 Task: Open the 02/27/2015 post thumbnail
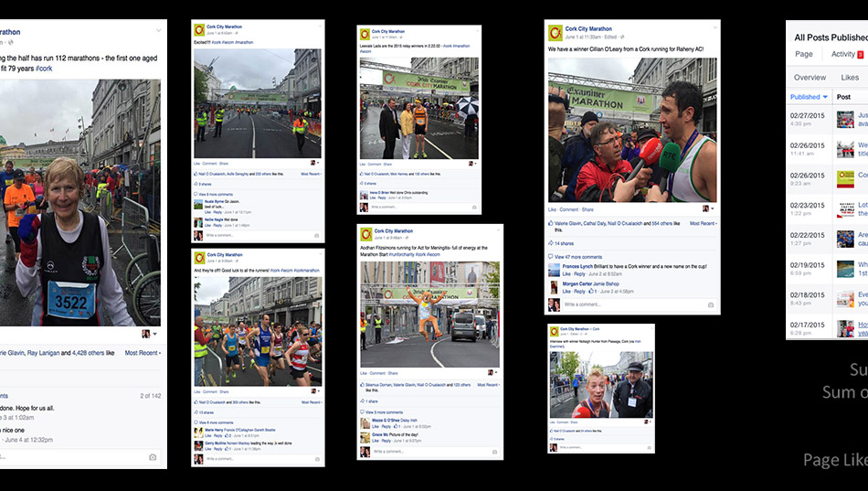(x=845, y=120)
